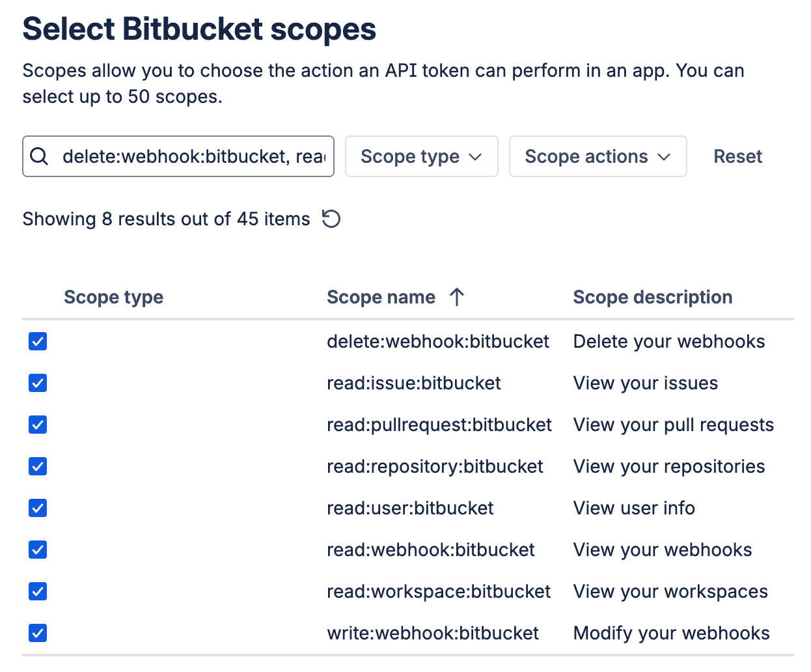Click the Scope description column header
Screen dimensions: 811x672
pyautogui.click(x=652, y=297)
